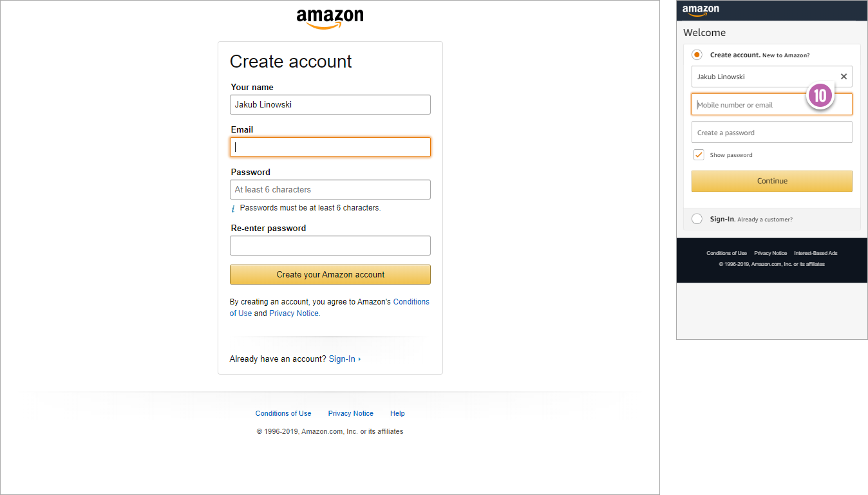Screen dimensions: 868x495
Task: Open Interest-Based Ads in mobile footer
Action: 815,252
